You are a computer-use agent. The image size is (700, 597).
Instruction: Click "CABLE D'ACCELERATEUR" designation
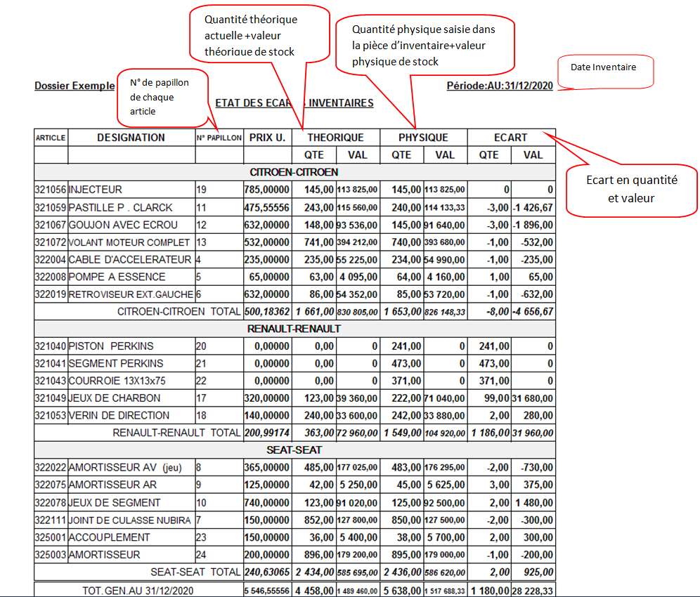pos(130,260)
